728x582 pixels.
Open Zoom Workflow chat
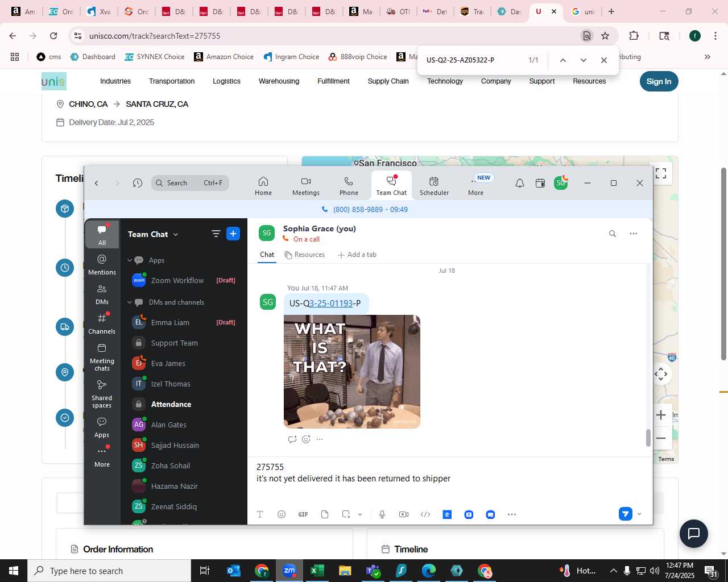click(184, 280)
